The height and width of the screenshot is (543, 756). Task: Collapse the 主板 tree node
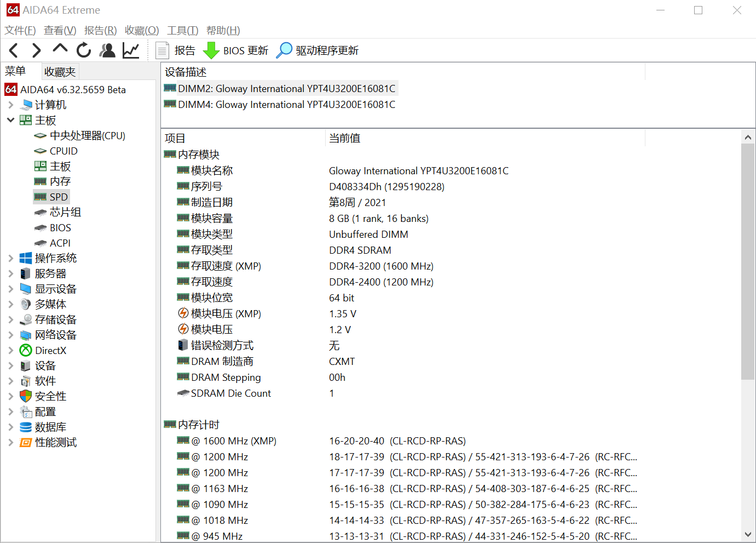(10, 120)
